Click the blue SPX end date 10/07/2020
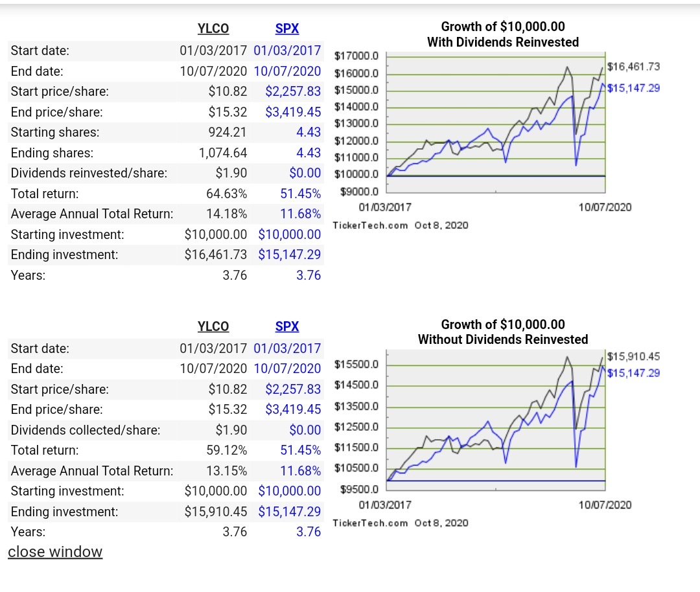The image size is (700, 592). coord(287,71)
